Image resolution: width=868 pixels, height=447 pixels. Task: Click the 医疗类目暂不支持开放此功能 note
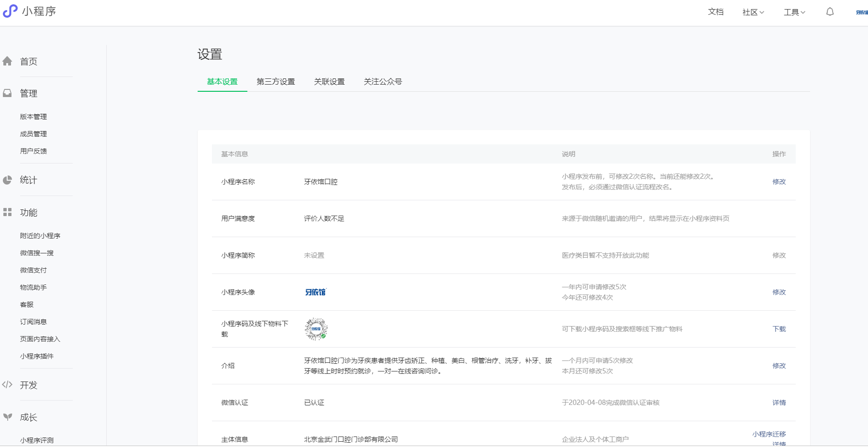click(x=605, y=255)
